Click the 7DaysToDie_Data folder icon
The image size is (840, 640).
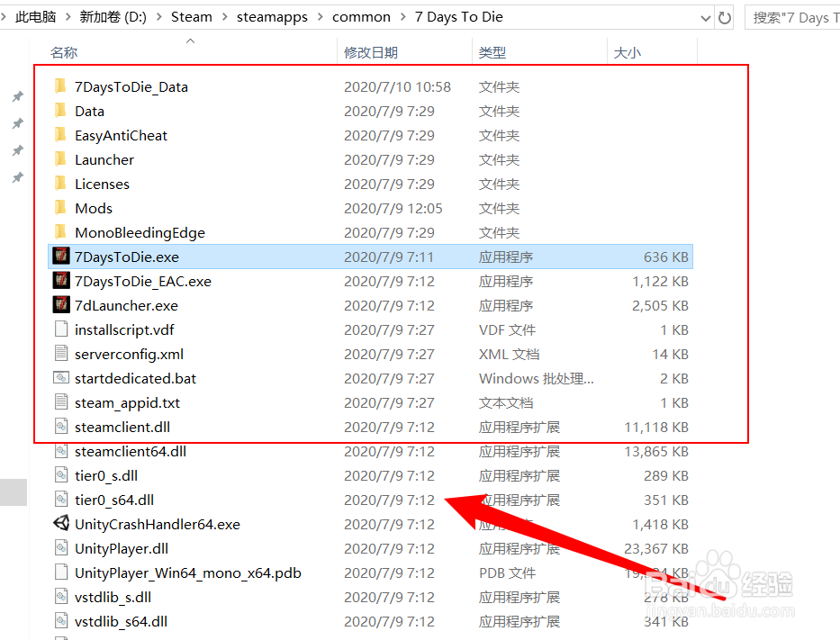(60, 86)
